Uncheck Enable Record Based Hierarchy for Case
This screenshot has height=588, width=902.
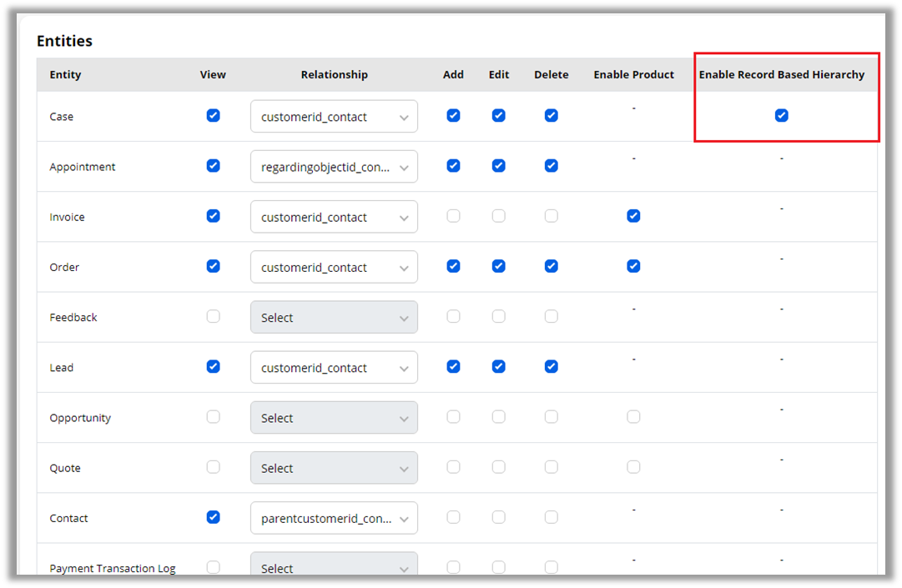coord(781,116)
